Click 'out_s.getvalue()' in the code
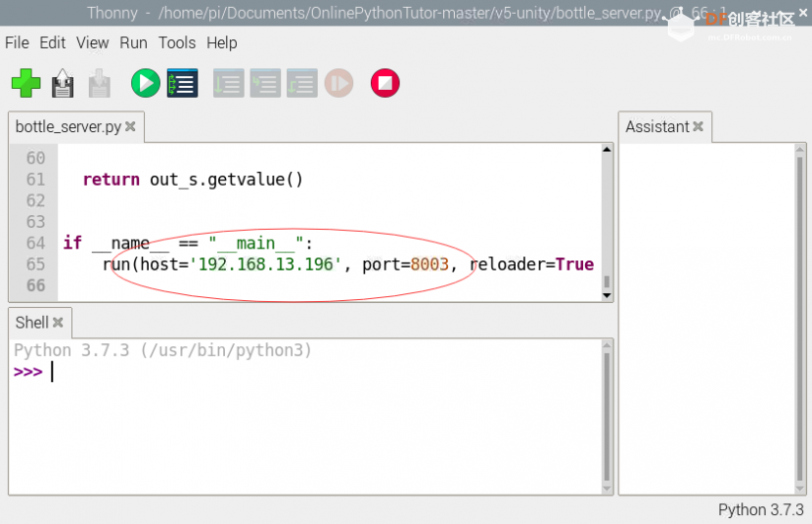Image resolution: width=812 pixels, height=524 pixels. pos(226,180)
